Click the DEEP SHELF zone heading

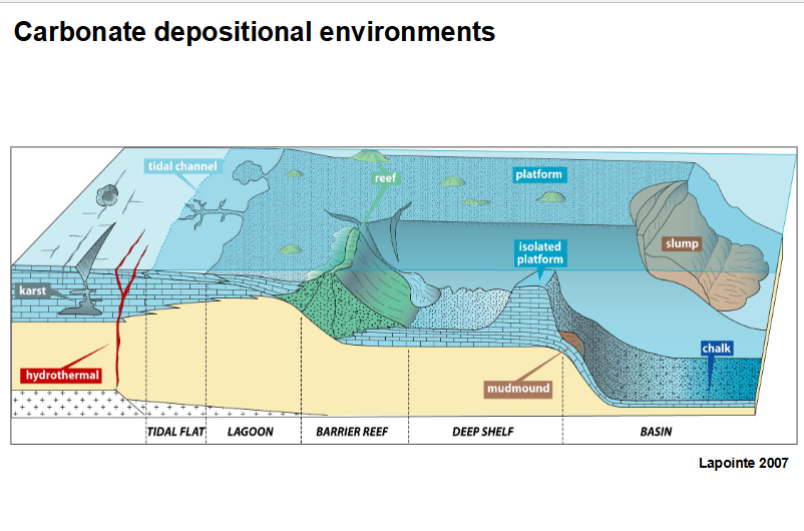(482, 433)
